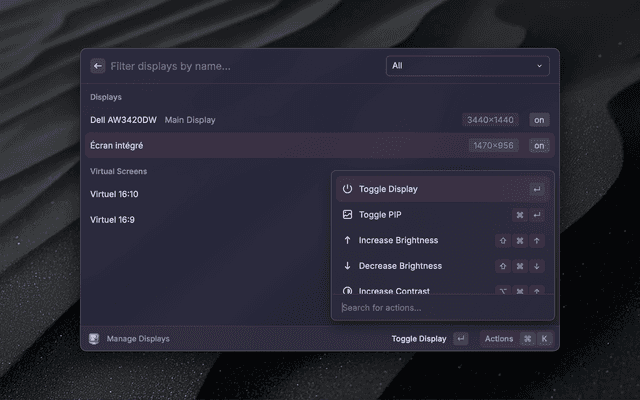Click the Decrease Brightness down arrow icon
640x400 pixels.
347,266
